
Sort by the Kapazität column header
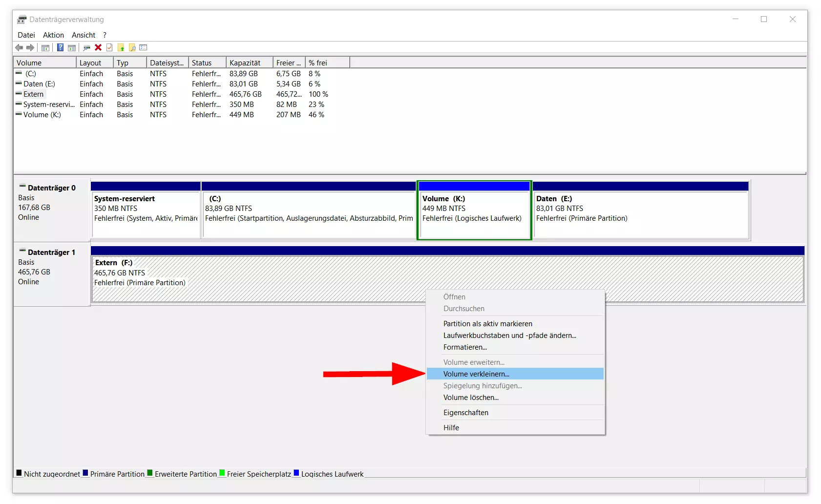click(250, 63)
